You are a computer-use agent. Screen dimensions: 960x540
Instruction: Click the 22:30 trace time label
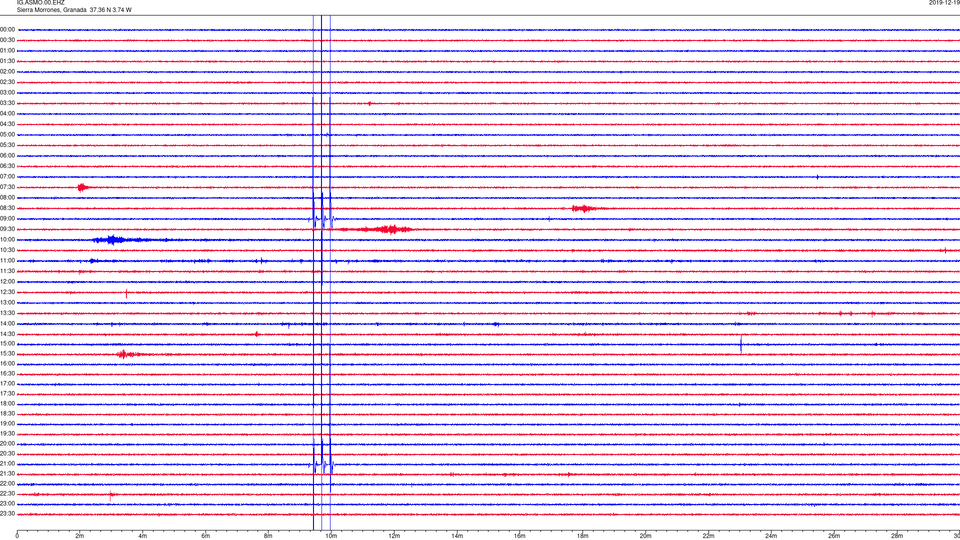pos(8,494)
